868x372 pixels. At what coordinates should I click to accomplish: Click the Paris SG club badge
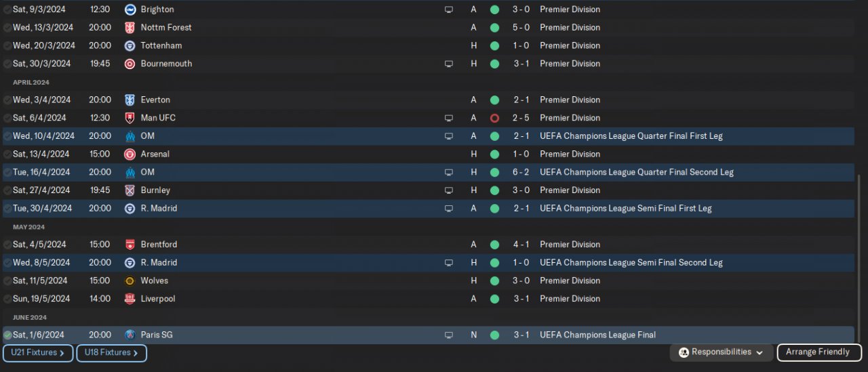(x=130, y=335)
